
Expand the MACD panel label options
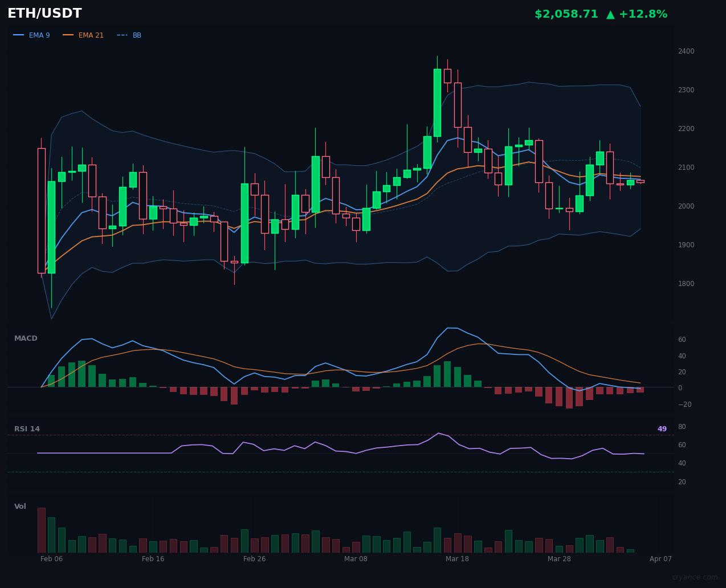[26, 338]
